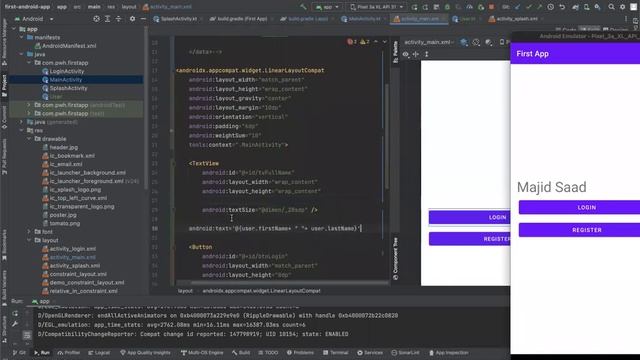Collapse the layout folder
This screenshot has width=640, height=360.
pos(29,240)
